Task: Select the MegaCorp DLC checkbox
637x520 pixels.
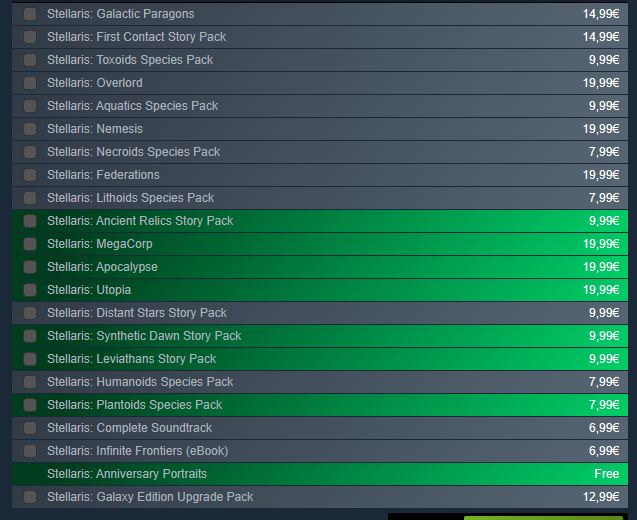Action: [30, 244]
